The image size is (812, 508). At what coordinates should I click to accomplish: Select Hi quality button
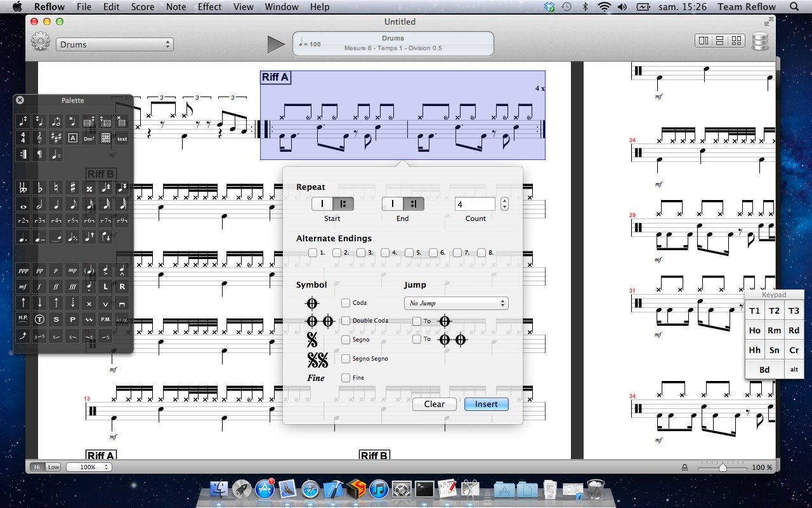point(37,467)
